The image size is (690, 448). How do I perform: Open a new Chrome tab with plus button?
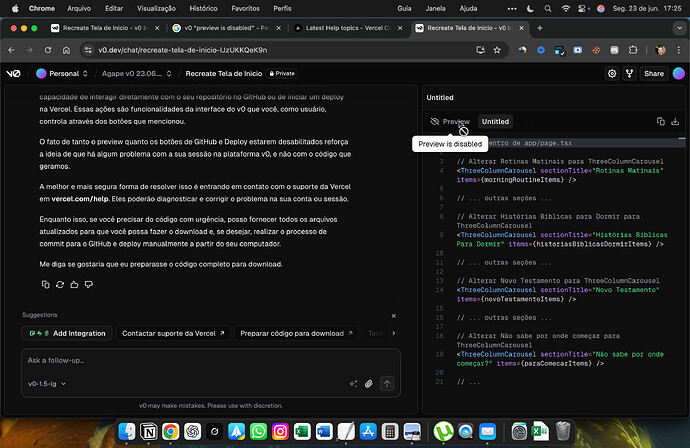pos(540,28)
